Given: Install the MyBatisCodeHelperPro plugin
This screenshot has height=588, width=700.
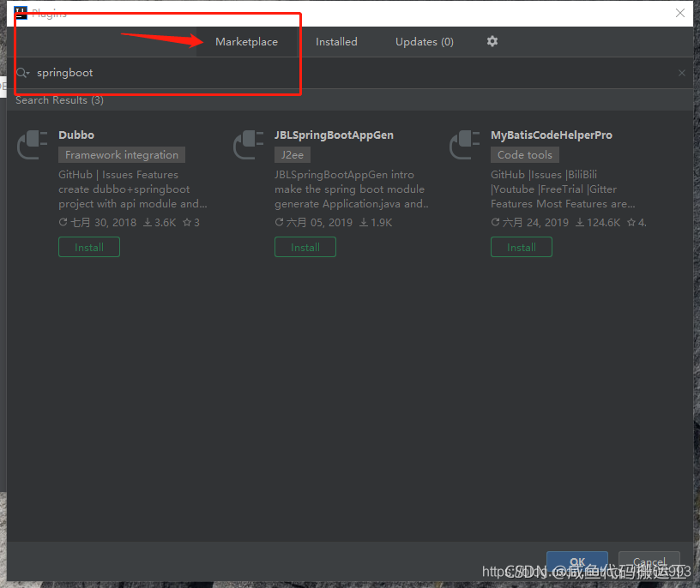Looking at the screenshot, I should click(521, 247).
